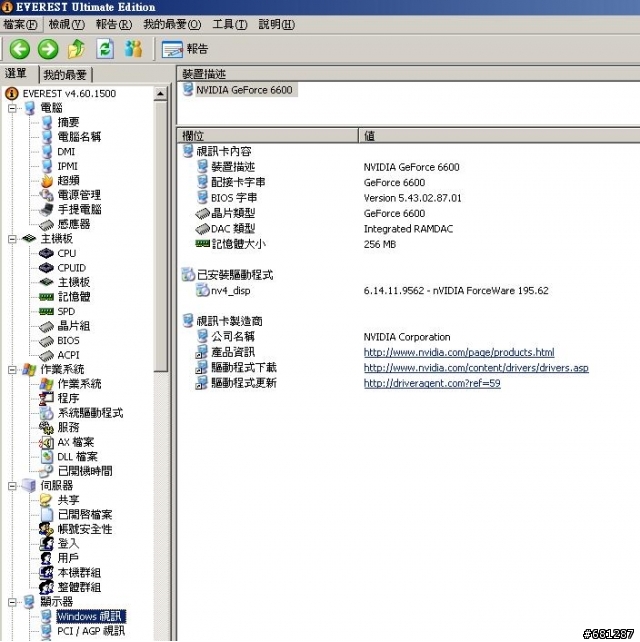
Task: Click the 裝置描述 list header
Action: (408, 74)
